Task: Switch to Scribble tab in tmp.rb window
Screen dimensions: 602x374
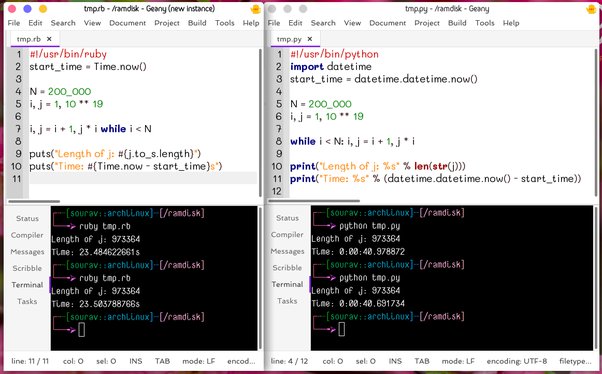Action: coord(27,268)
